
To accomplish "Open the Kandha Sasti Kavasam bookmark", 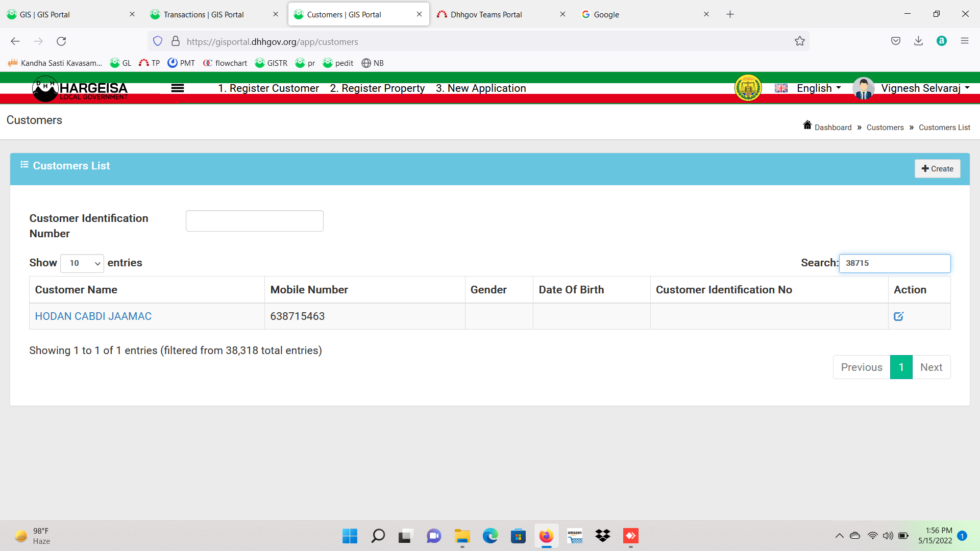I will [55, 63].
